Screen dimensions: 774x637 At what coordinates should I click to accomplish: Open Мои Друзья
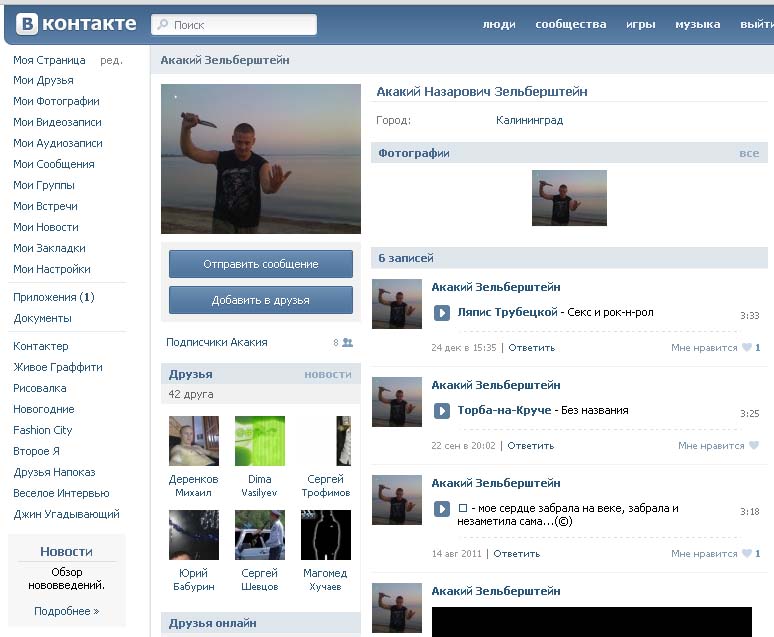(43, 80)
